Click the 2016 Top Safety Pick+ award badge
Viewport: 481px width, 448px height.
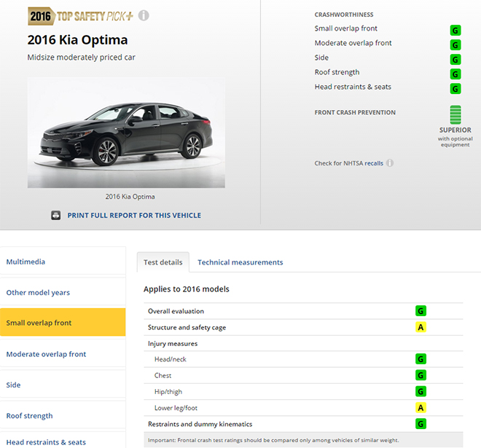(80, 15)
